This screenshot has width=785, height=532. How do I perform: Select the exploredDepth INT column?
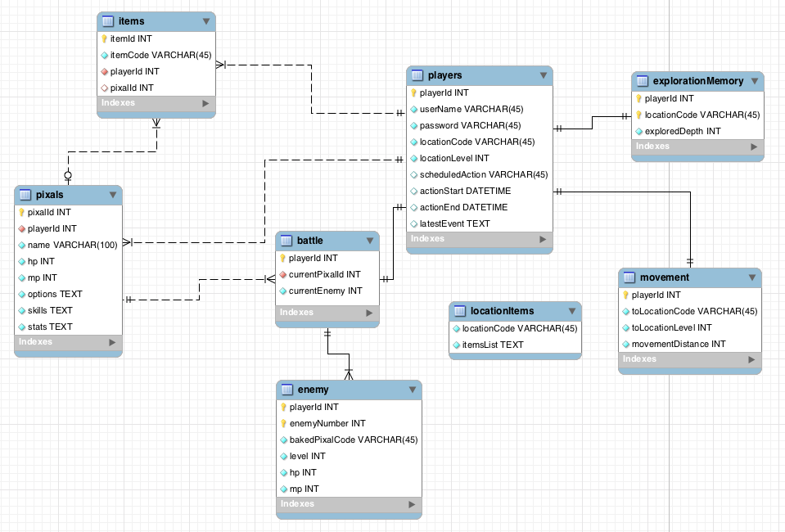(x=683, y=131)
